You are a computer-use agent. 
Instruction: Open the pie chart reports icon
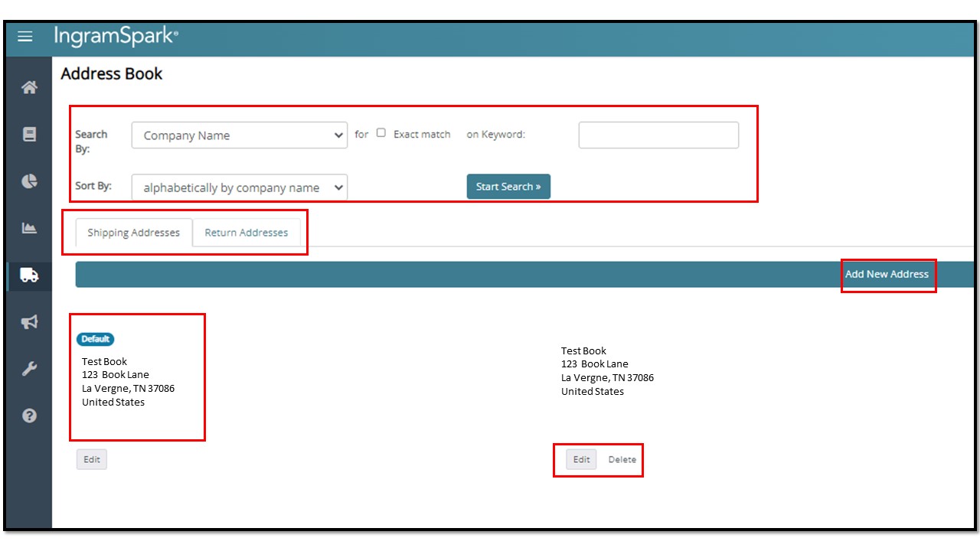click(29, 181)
